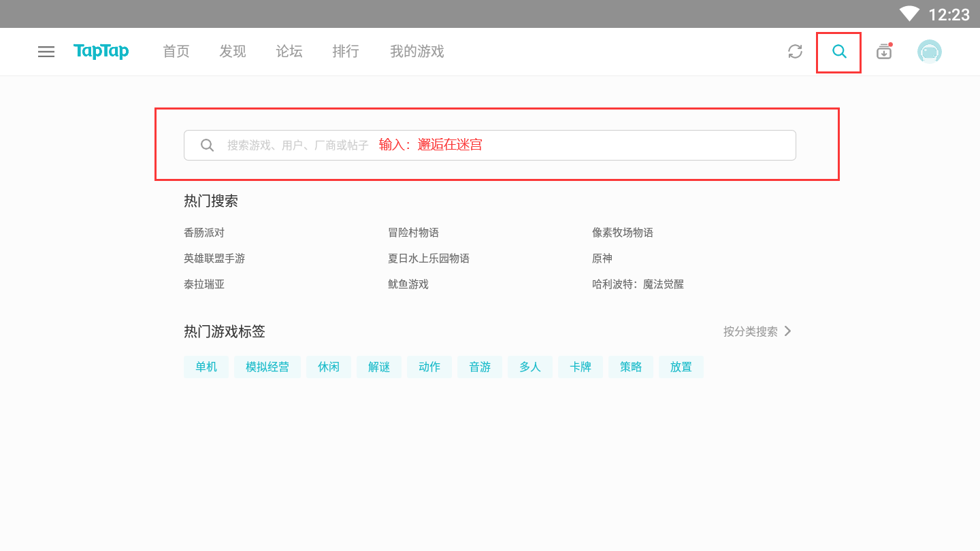Choose the 动作 tag
Image resolution: width=980 pixels, height=551 pixels.
429,367
